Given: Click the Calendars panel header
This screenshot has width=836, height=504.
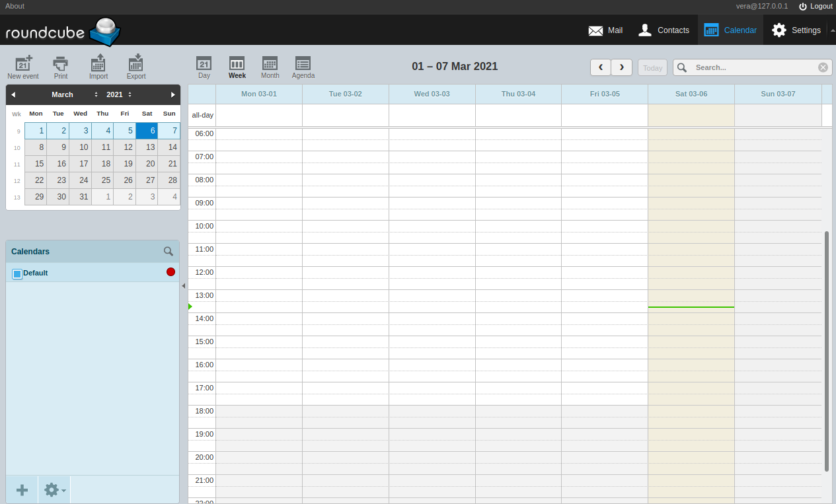Looking at the screenshot, I should pyautogui.click(x=93, y=252).
